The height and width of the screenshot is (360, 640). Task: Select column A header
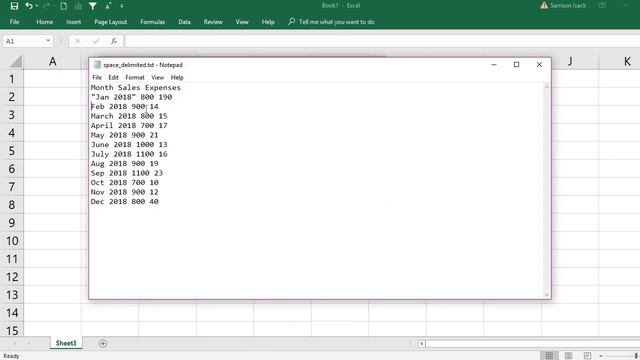tap(53, 62)
